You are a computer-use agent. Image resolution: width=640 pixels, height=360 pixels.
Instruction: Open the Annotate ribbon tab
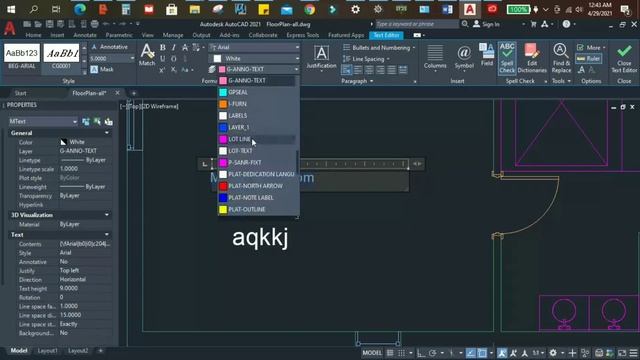[x=85, y=35]
